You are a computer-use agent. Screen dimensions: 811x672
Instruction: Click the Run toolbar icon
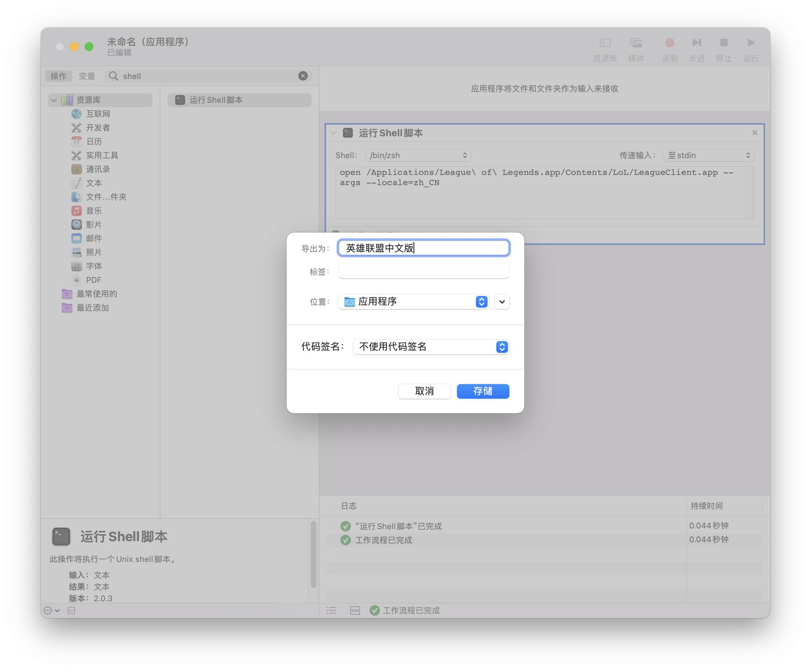750,43
